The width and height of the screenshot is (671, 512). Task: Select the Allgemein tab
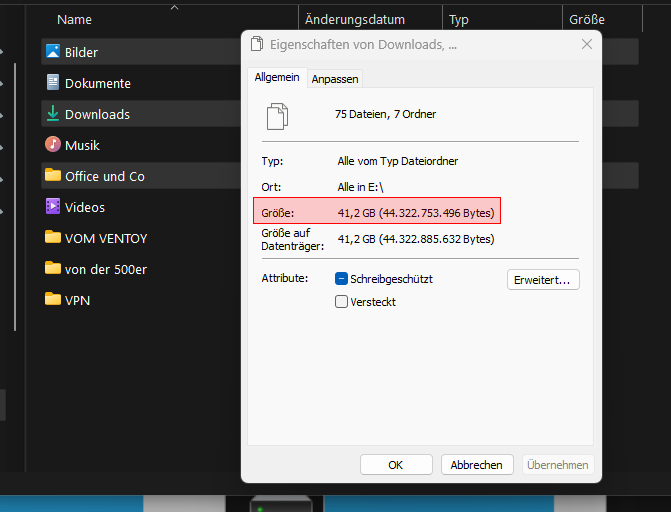tap(277, 77)
